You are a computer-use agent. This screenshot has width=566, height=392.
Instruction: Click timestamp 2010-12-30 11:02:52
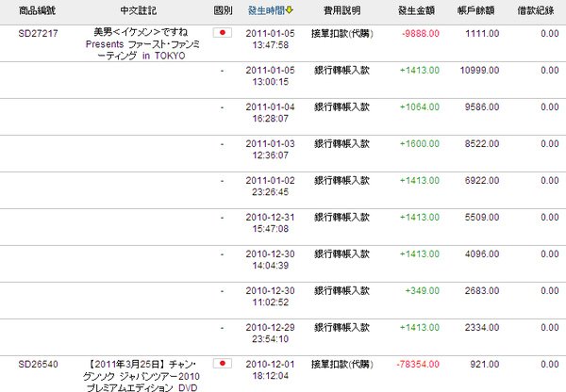pos(271,297)
